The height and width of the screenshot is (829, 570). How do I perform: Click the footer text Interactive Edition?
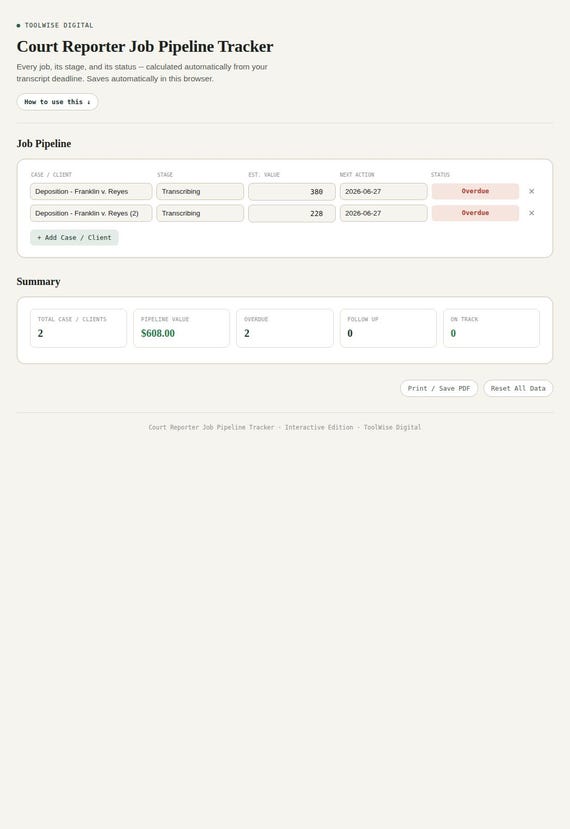tap(319, 427)
